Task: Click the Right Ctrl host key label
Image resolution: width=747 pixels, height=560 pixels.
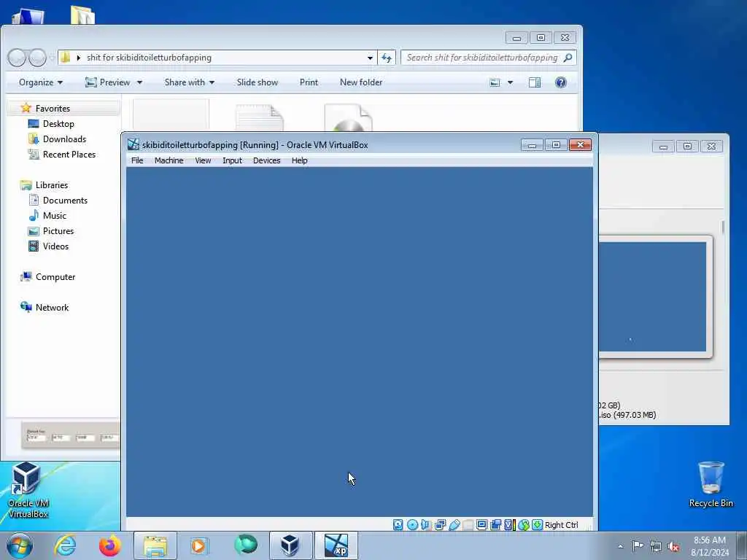Action: pyautogui.click(x=562, y=525)
